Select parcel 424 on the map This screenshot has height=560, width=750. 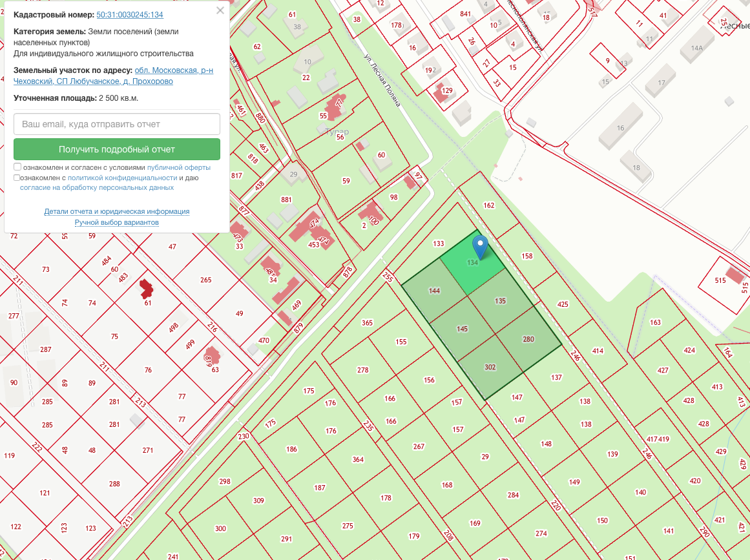689,350
